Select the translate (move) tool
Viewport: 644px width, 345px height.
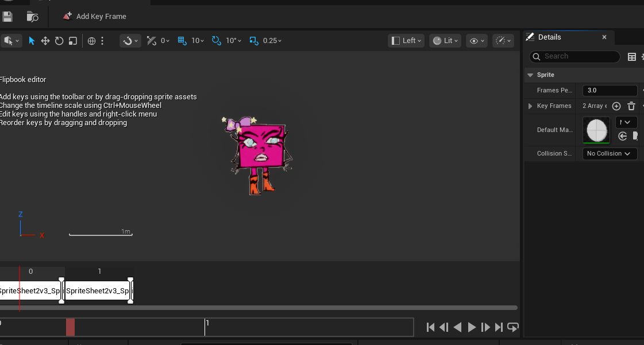click(45, 41)
